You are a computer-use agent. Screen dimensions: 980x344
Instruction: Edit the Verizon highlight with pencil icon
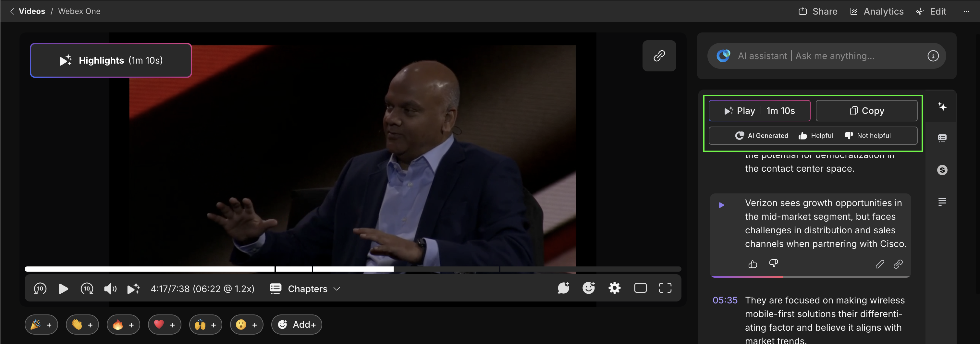pyautogui.click(x=879, y=264)
